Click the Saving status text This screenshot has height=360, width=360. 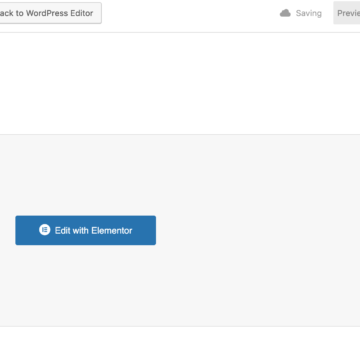pyautogui.click(x=309, y=13)
